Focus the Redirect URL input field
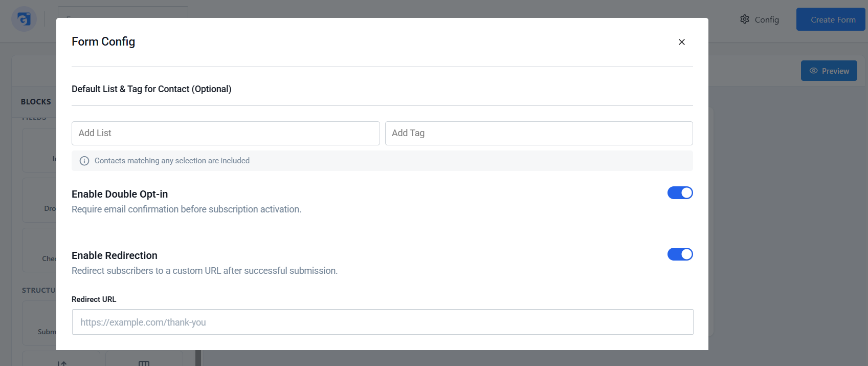Image resolution: width=868 pixels, height=366 pixels. (x=383, y=322)
